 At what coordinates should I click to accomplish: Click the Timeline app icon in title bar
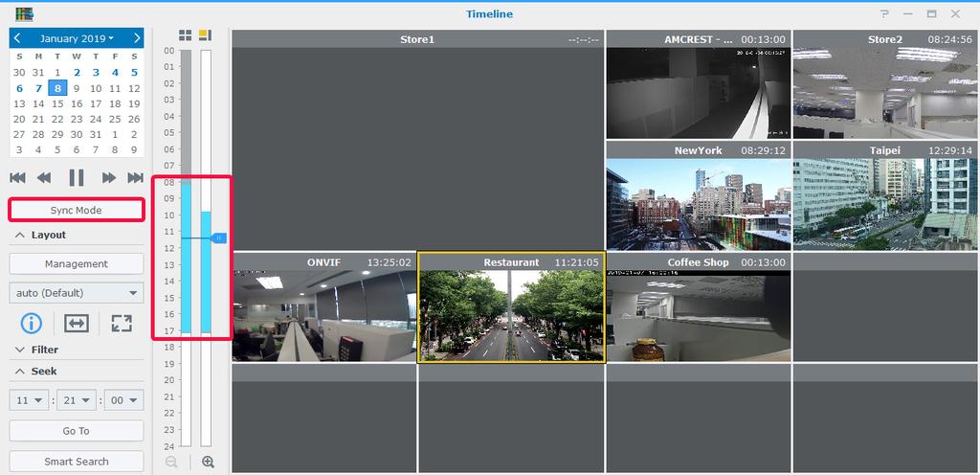(x=25, y=13)
